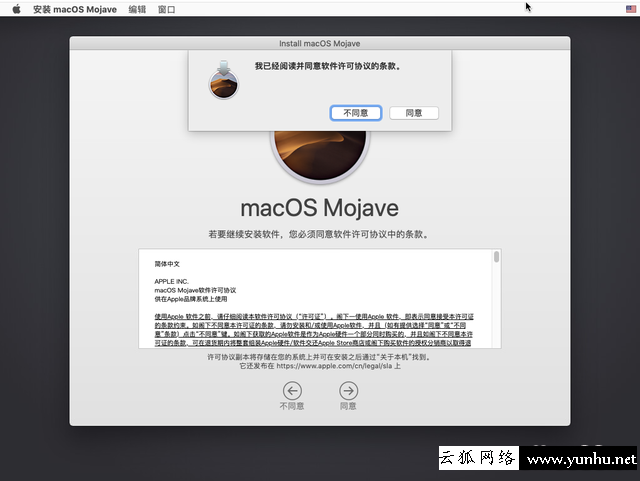Open the 安装 macOS Mojave menu
The height and width of the screenshot is (481, 640).
(75, 9)
